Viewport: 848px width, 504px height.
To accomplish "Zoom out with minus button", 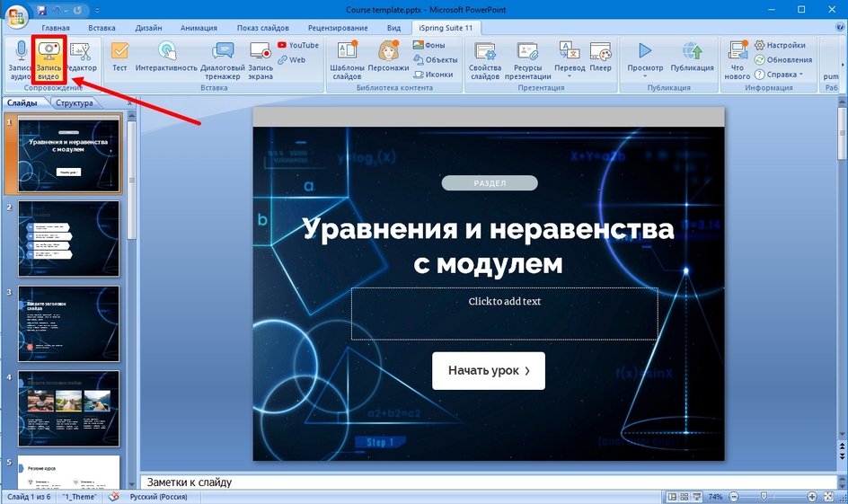I will tap(733, 497).
